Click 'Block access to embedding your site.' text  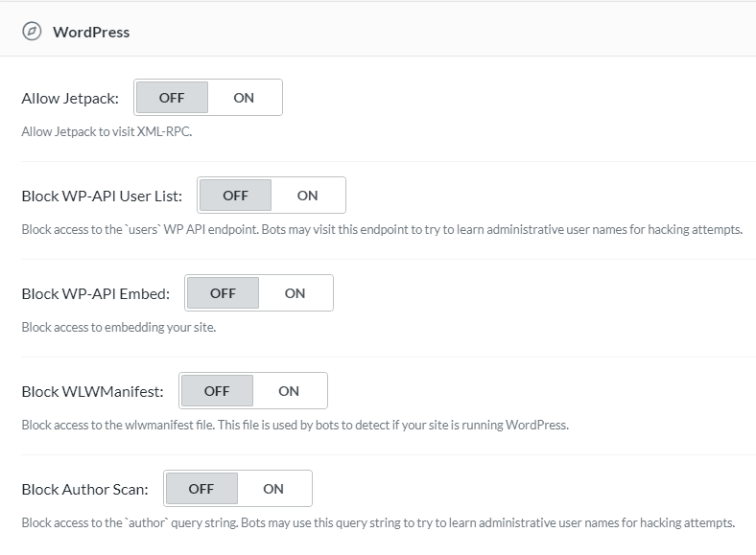click(119, 327)
